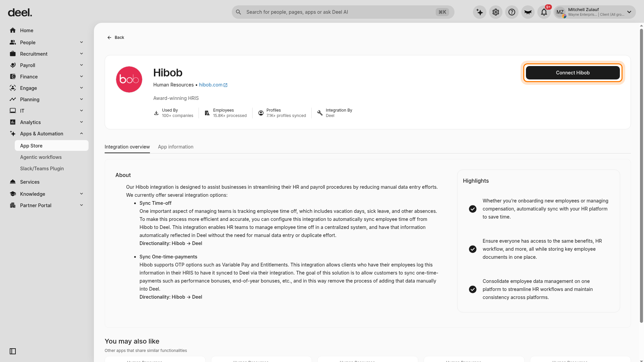
Task: Open notifications bell icon
Action: (544, 12)
